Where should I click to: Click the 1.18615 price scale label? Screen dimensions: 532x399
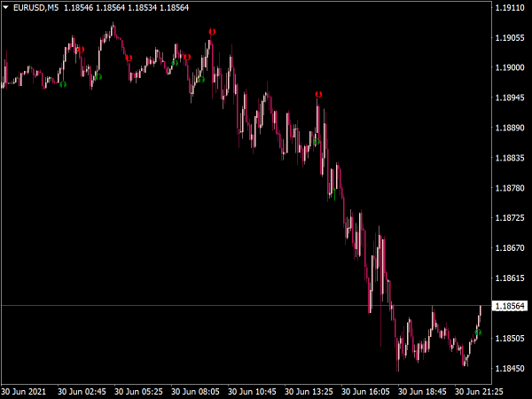(510, 278)
